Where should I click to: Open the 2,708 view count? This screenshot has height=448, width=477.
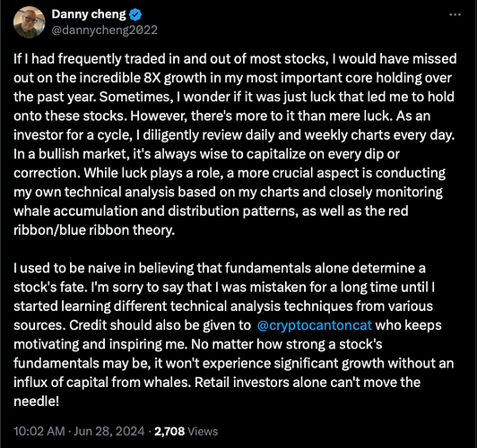pos(169,431)
